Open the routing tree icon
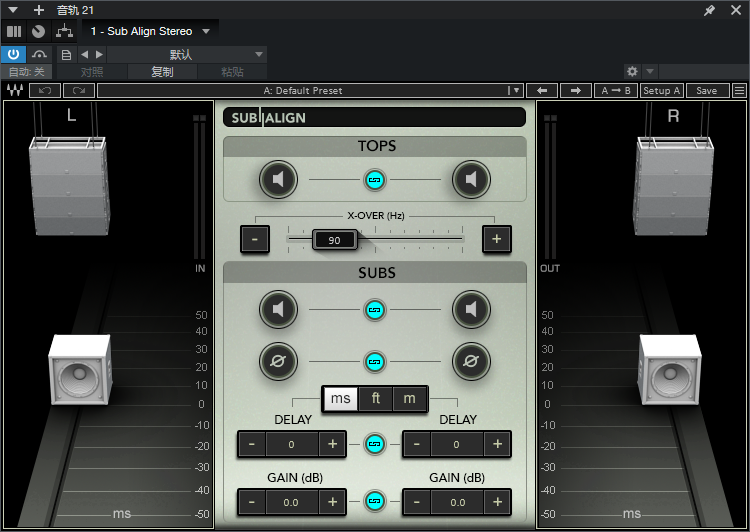Viewport: 750px width, 532px height. pos(65,32)
